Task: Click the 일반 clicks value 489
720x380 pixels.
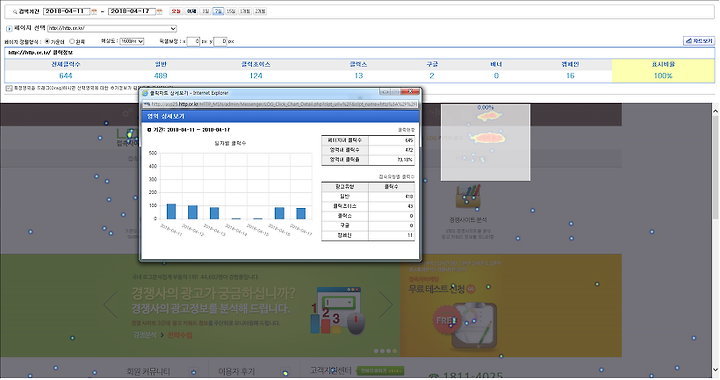Action: 161,76
